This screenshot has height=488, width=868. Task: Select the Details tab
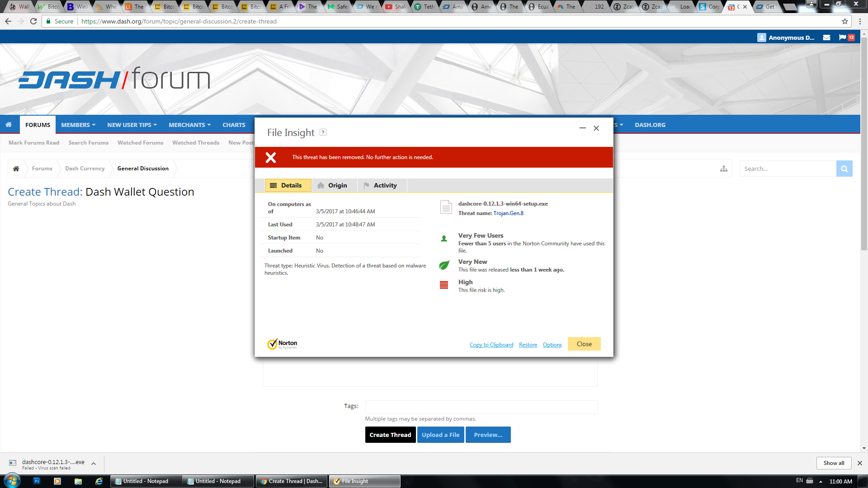pyautogui.click(x=288, y=185)
